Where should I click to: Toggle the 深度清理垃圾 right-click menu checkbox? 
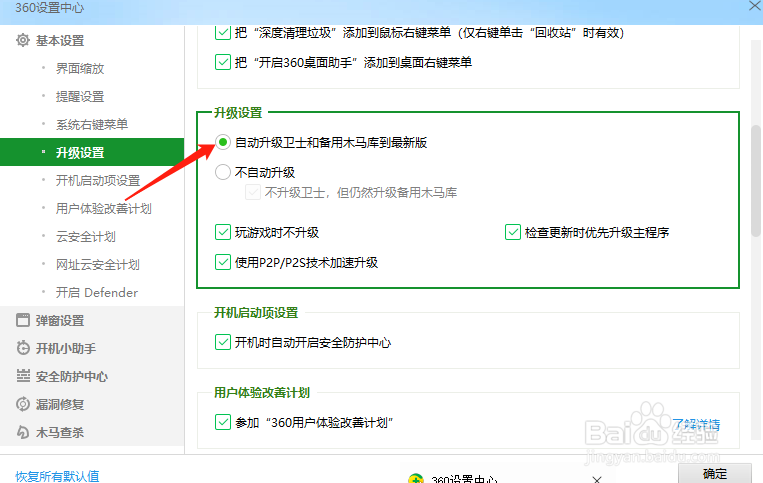coord(223,33)
